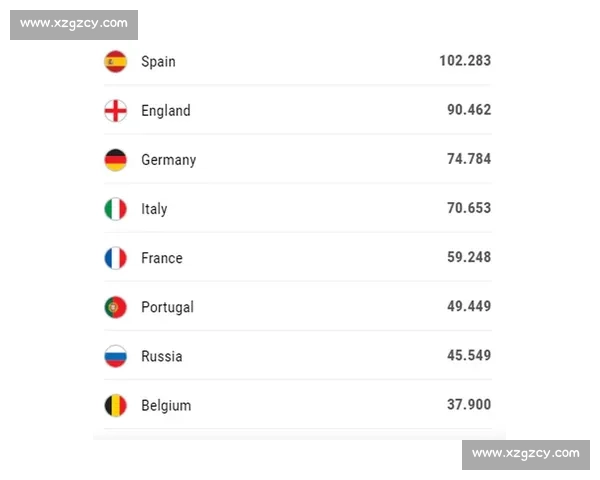
Task: Click the Germany country label
Action: (x=168, y=159)
